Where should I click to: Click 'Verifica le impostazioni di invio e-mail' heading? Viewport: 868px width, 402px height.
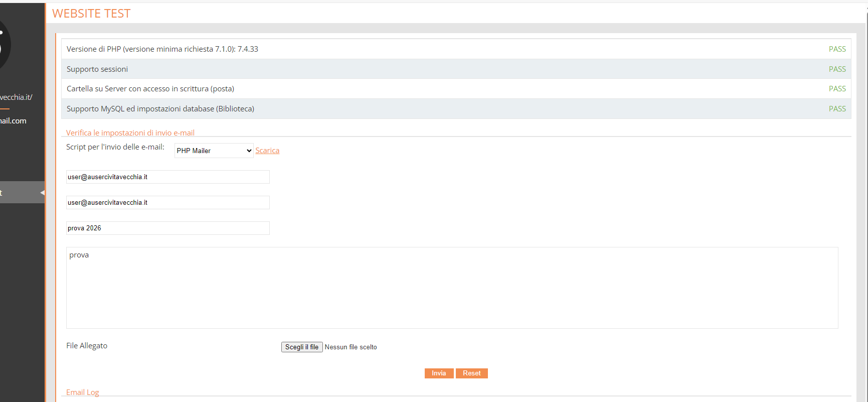click(x=130, y=133)
